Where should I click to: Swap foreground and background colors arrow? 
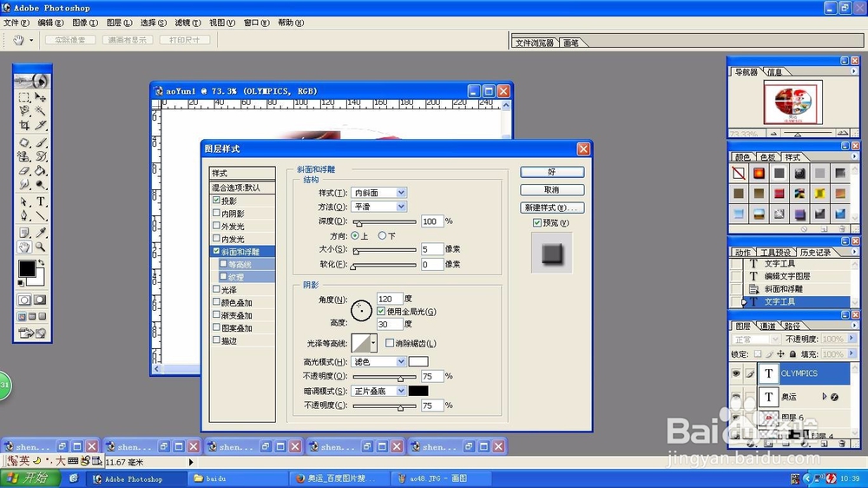41,262
